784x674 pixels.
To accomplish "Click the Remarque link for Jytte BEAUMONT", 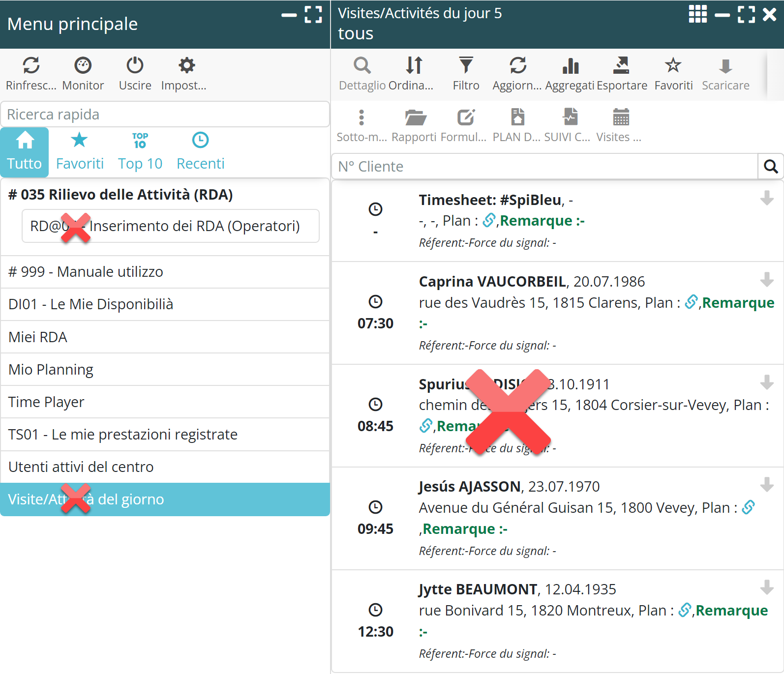I will pyautogui.click(x=731, y=610).
